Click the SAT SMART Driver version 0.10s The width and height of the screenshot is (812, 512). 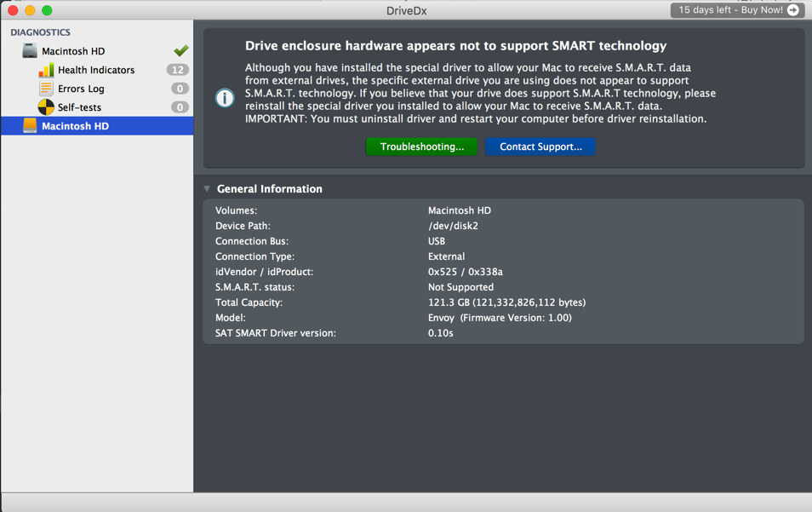(441, 333)
